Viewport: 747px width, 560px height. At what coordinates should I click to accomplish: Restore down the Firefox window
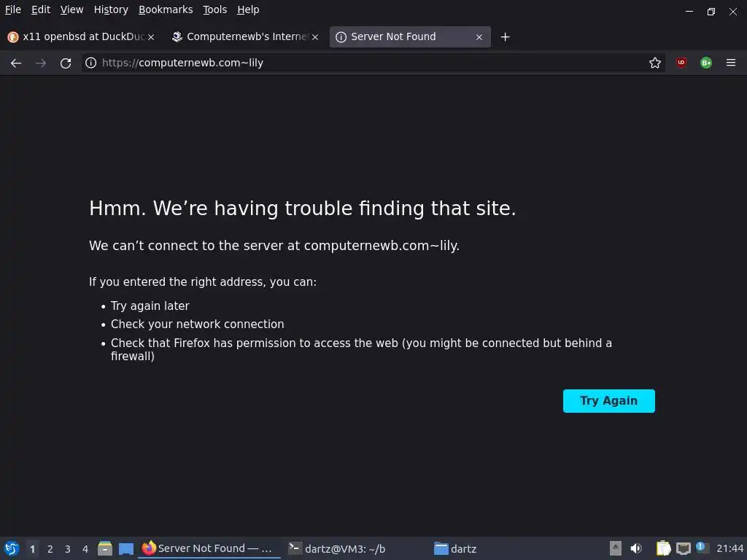coord(711,11)
